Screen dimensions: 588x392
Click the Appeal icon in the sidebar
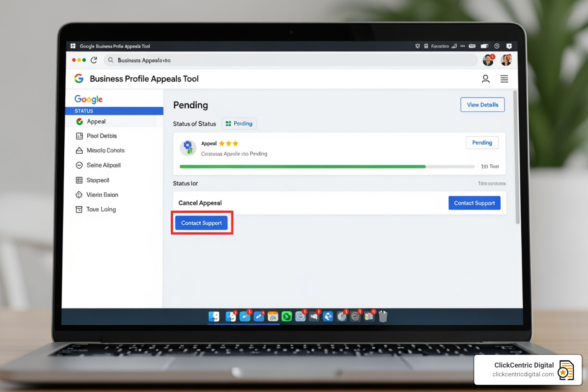[80, 121]
